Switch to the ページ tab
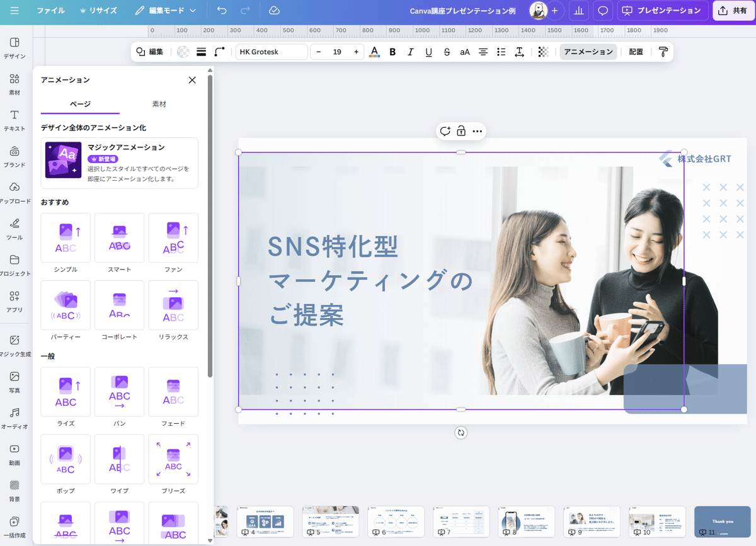The height and width of the screenshot is (546, 756). 80,104
